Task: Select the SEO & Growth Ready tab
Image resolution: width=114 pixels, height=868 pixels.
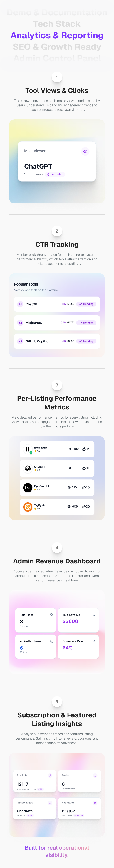Action: click(x=57, y=47)
